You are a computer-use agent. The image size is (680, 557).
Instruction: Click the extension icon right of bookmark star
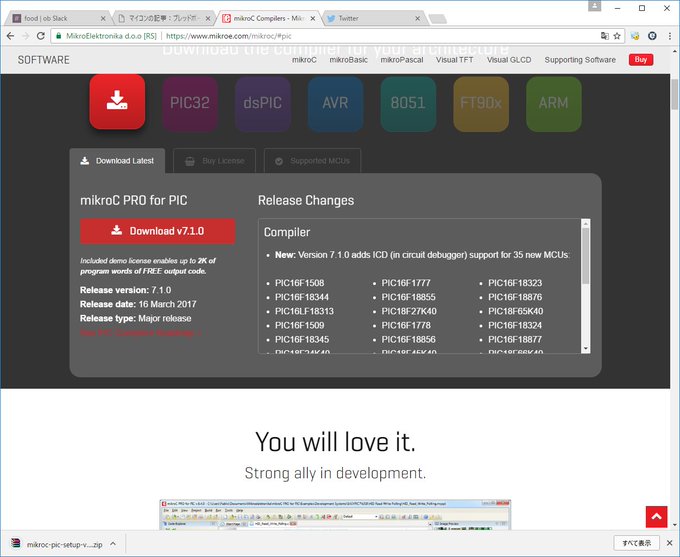tap(635, 36)
